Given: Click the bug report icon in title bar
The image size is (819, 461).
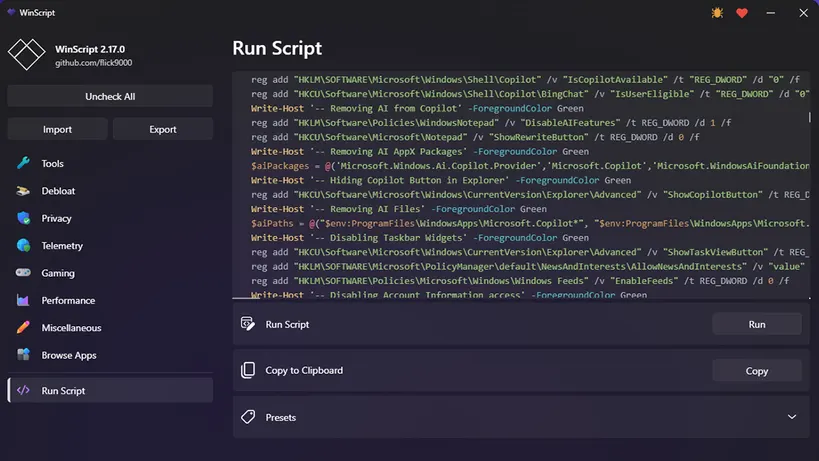Looking at the screenshot, I should [x=717, y=13].
